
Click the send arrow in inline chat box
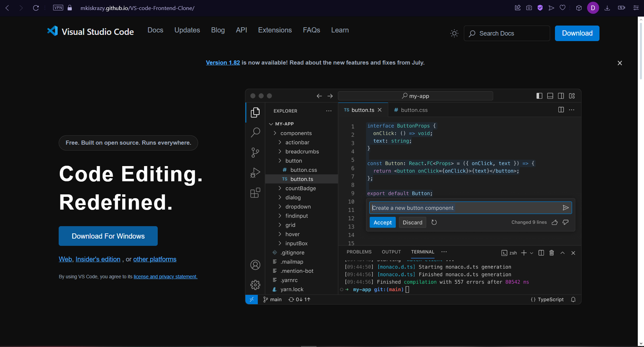pos(565,208)
